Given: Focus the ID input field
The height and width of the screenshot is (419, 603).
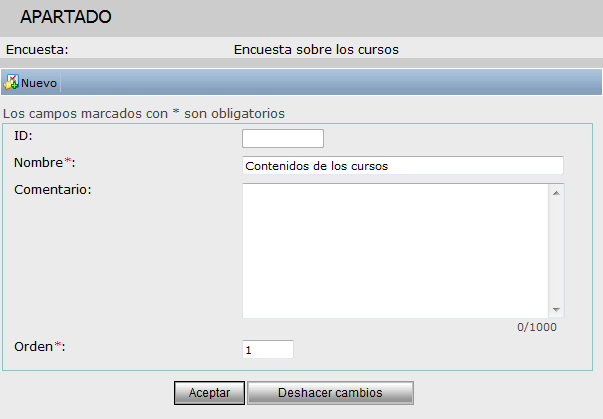Looking at the screenshot, I should click(x=283, y=138).
